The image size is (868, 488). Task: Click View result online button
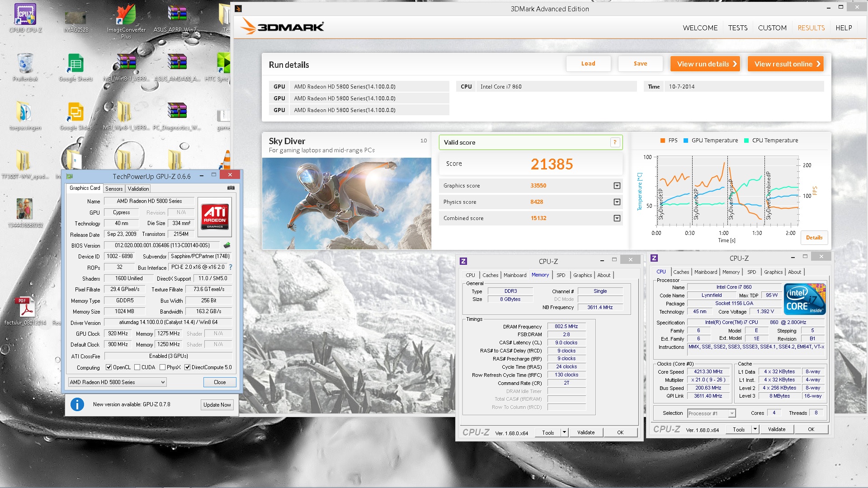click(786, 64)
